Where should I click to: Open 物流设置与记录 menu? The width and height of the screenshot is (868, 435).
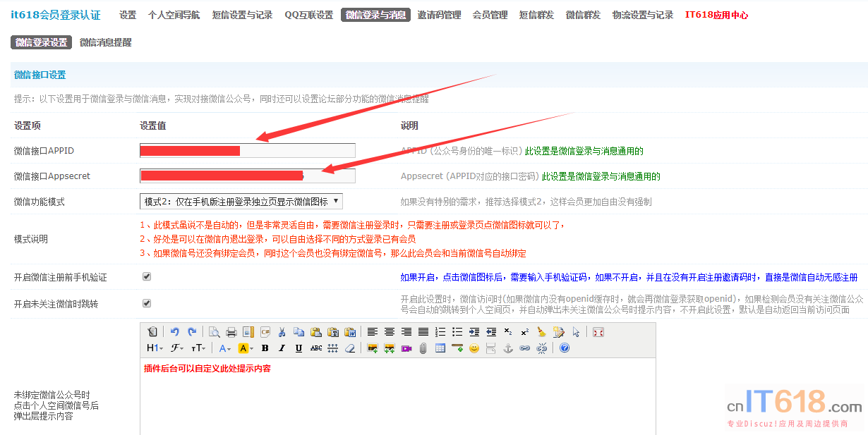coord(643,15)
